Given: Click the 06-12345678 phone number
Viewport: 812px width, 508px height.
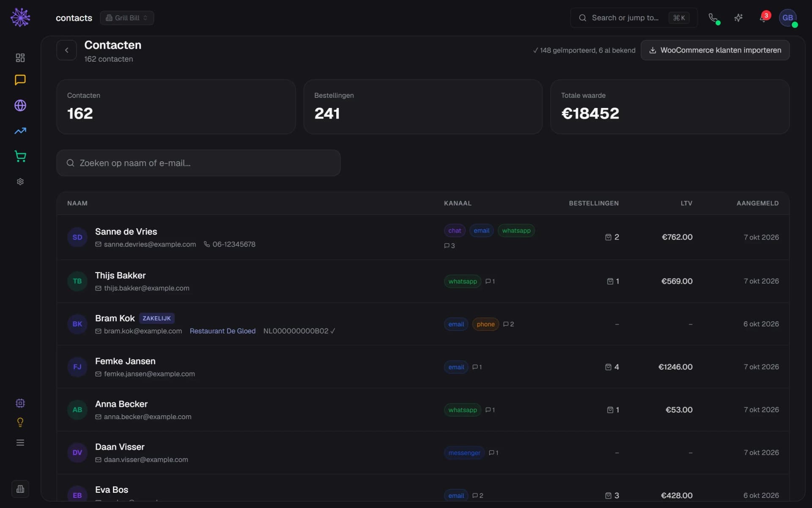Looking at the screenshot, I should [x=234, y=244].
